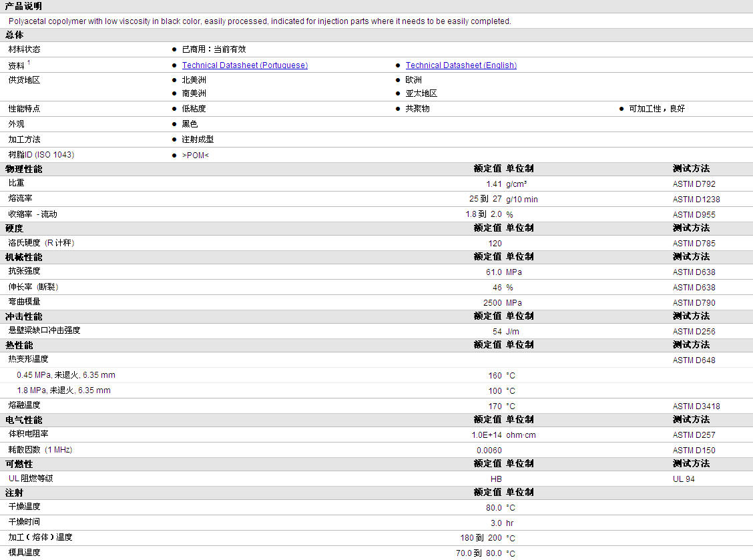Click the 0.45 MPa, 未退火, 6.35 mm row
This screenshot has height=560, width=753.
coord(66,375)
